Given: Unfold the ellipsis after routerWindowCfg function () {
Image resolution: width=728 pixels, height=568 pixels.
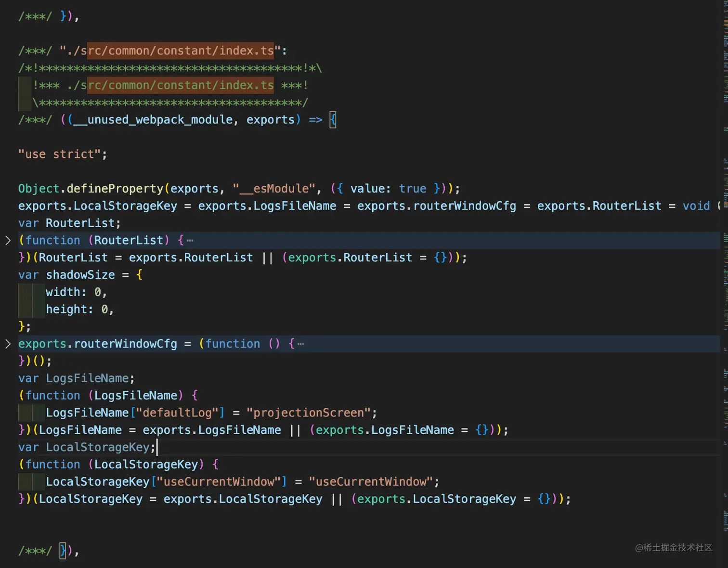Looking at the screenshot, I should (x=301, y=344).
